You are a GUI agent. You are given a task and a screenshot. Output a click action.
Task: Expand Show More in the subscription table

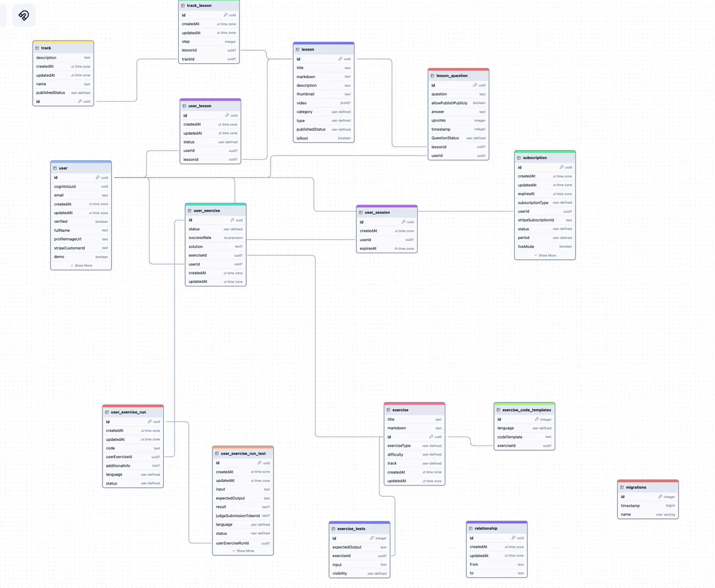(x=545, y=255)
